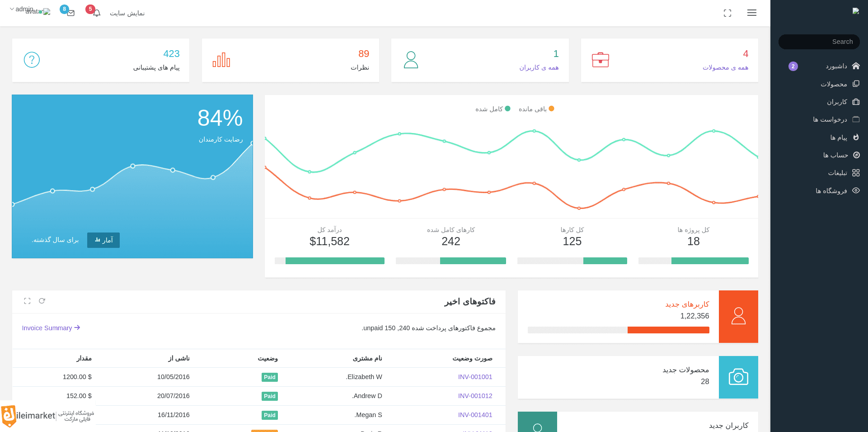868x432 pixels.
Task: Click the briefcase icon on products card
Action: click(601, 60)
